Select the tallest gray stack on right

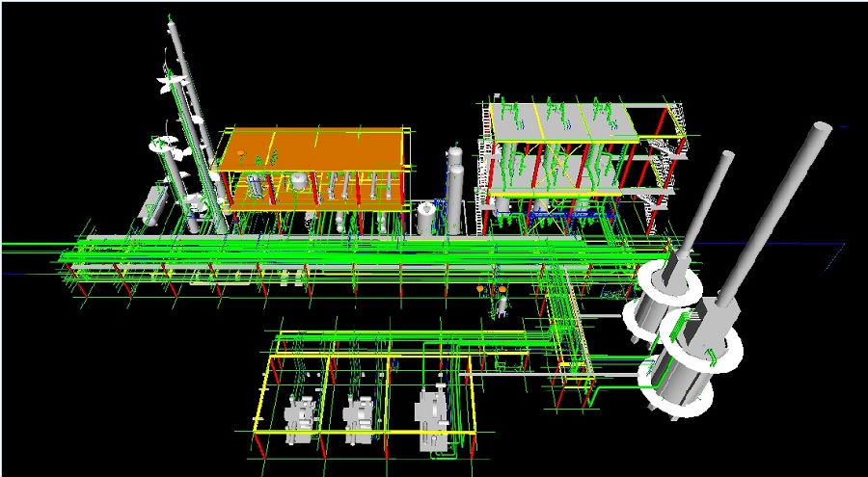pyautogui.click(x=781, y=212)
